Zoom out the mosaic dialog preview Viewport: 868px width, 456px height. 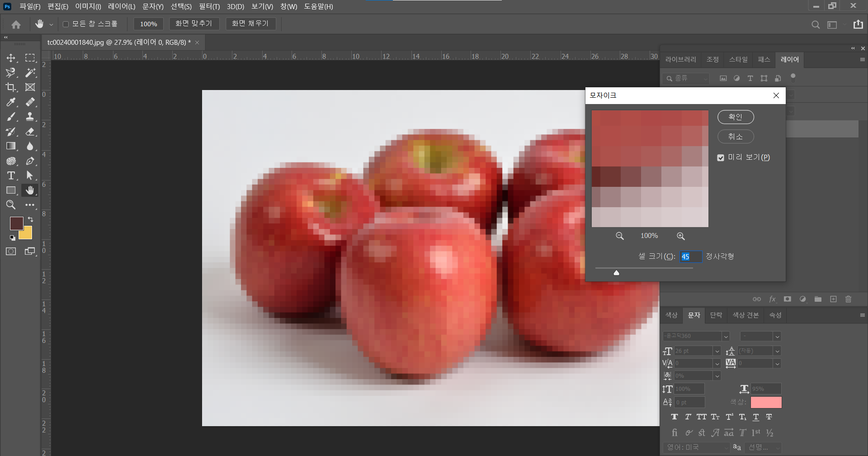pyautogui.click(x=620, y=236)
